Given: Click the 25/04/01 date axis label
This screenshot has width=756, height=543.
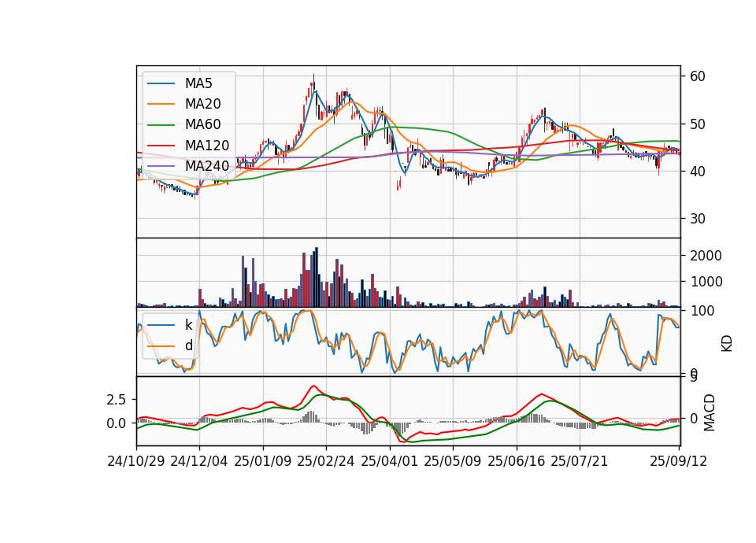Looking at the screenshot, I should coord(390,461).
